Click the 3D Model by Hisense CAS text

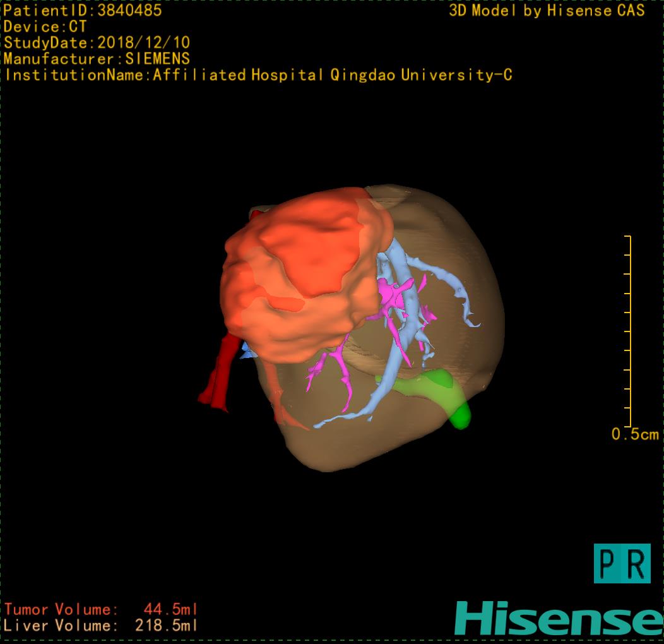tap(547, 10)
